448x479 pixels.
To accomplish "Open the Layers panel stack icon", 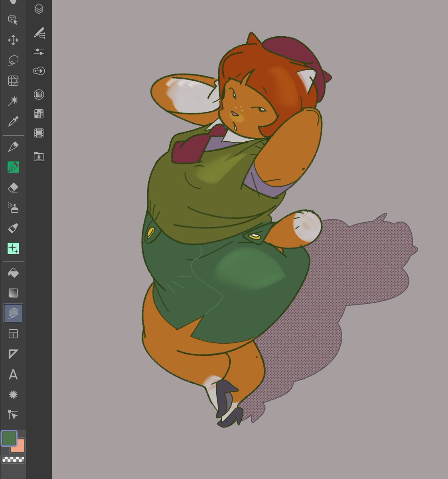I will pyautogui.click(x=39, y=9).
